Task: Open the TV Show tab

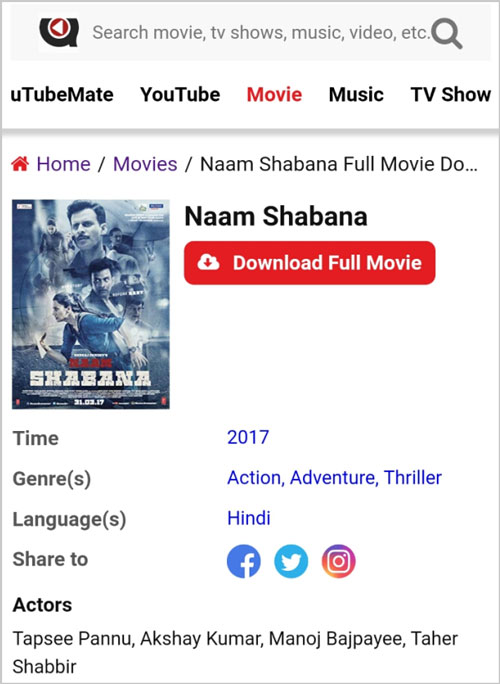Action: [451, 95]
